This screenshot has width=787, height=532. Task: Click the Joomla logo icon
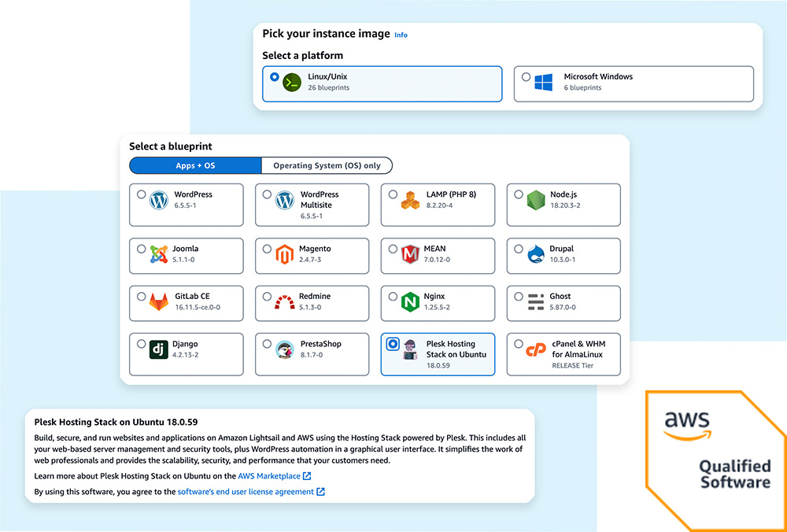[x=159, y=254]
